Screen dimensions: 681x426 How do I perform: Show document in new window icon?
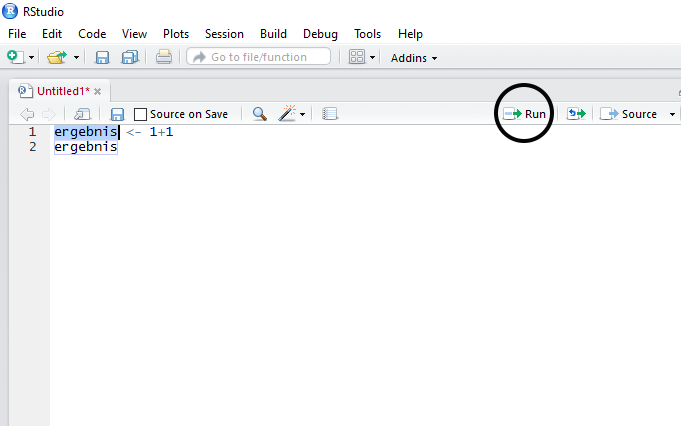pyautogui.click(x=82, y=114)
